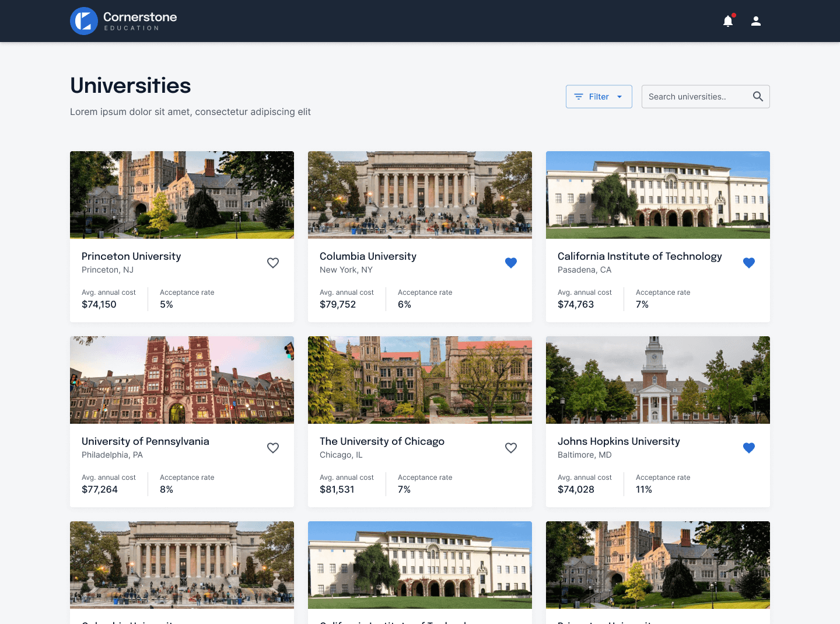Toggle heart for The University of Chicago
Image resolution: width=840 pixels, height=624 pixels.
coord(511,448)
